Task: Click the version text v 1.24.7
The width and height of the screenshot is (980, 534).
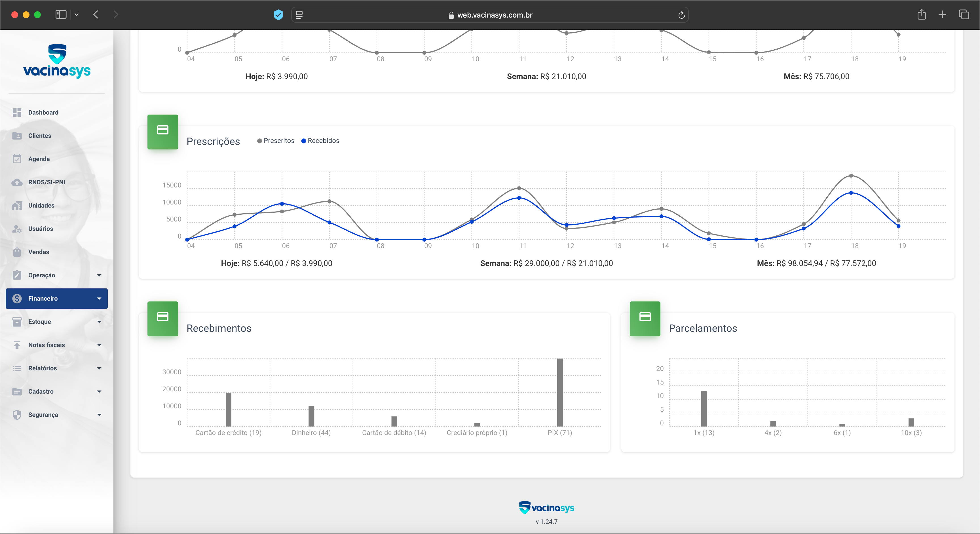Action: click(x=546, y=522)
